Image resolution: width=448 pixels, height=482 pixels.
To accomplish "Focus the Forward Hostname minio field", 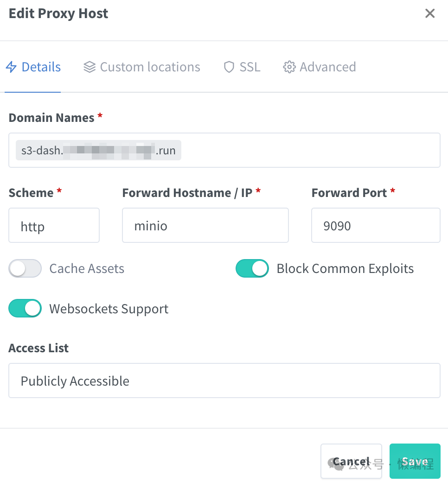I will [205, 225].
